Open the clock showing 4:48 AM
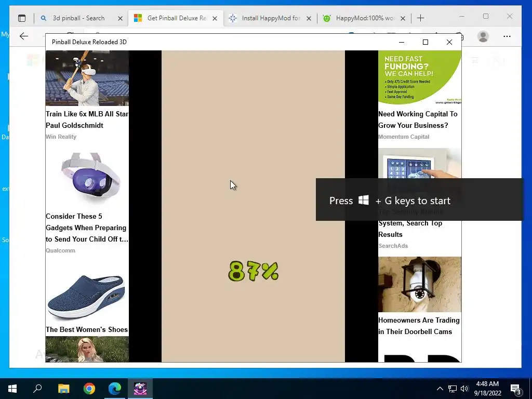This screenshot has height=399, width=532. 487,389
